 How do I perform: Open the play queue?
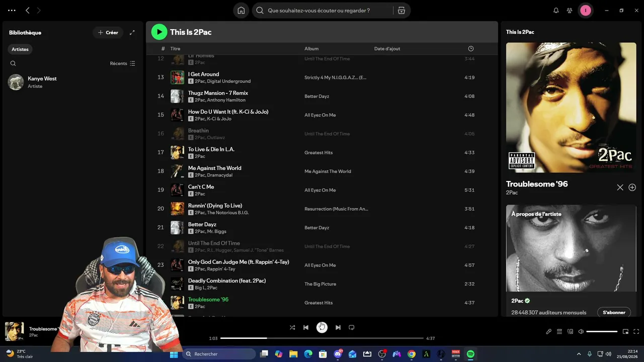pos(559,332)
